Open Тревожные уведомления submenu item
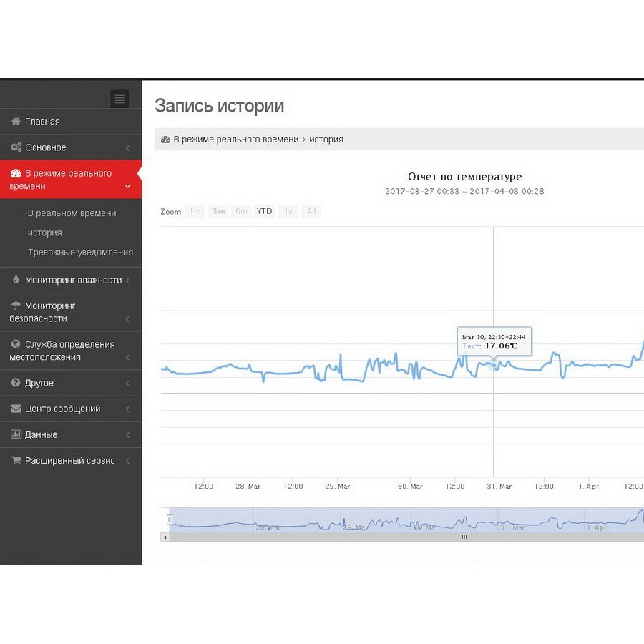This screenshot has height=644, width=644. coord(80,253)
